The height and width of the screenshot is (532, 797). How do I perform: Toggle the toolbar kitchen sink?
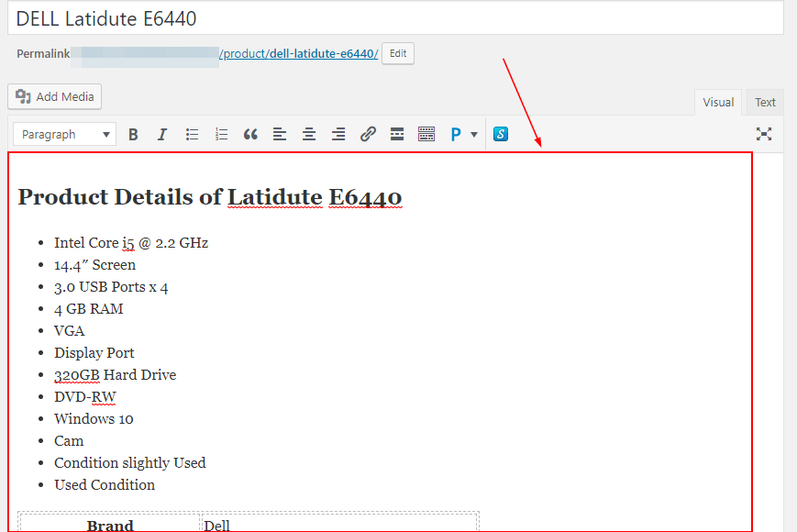pyautogui.click(x=426, y=135)
